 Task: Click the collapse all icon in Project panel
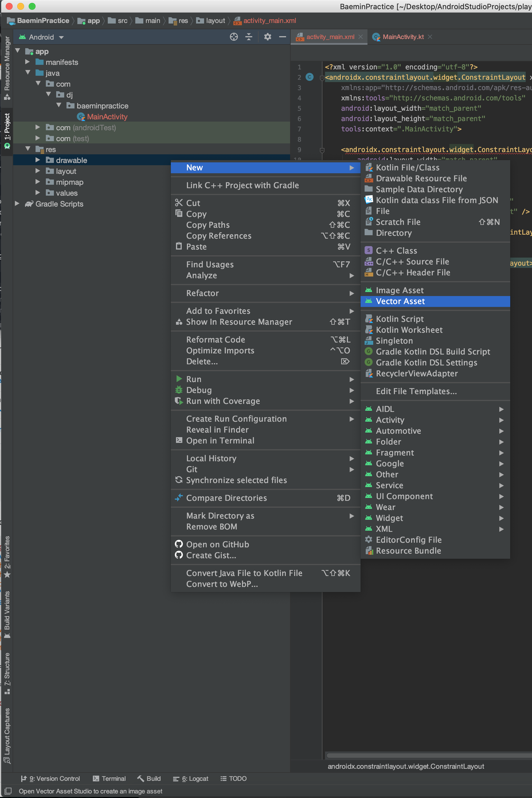click(249, 37)
